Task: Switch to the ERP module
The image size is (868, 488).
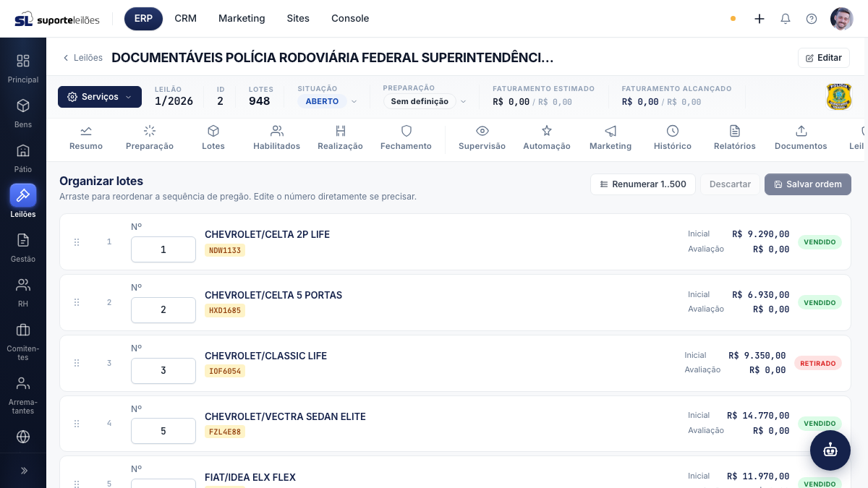Action: pyautogui.click(x=143, y=19)
